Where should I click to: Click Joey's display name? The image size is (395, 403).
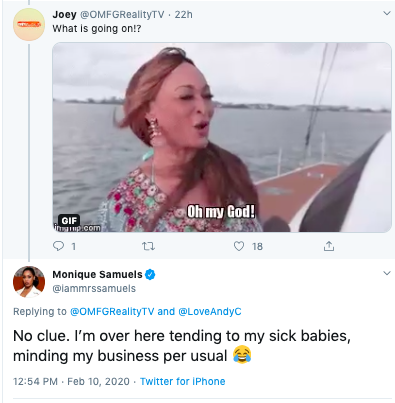coord(64,14)
